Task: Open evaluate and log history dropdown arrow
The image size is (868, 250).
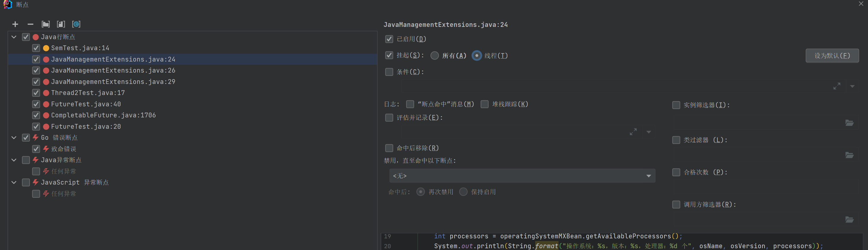Action: click(x=649, y=132)
